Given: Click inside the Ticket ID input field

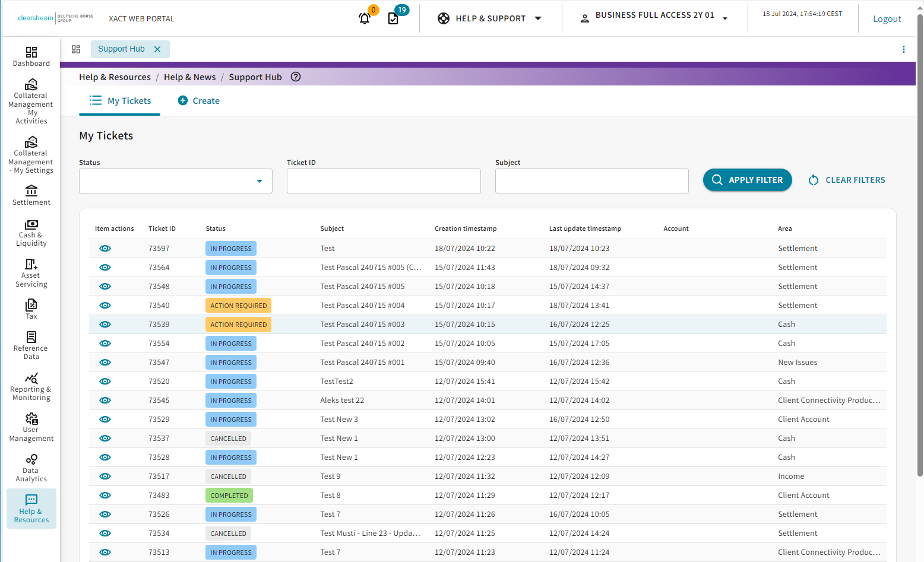Looking at the screenshot, I should (383, 180).
